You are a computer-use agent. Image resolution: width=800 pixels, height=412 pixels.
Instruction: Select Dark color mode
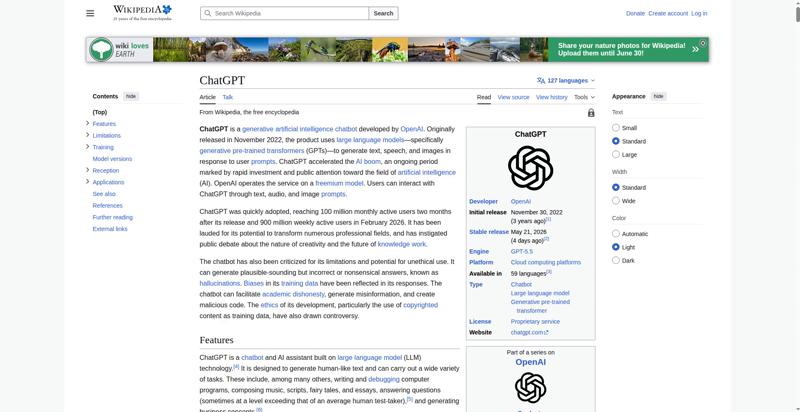[616, 261]
